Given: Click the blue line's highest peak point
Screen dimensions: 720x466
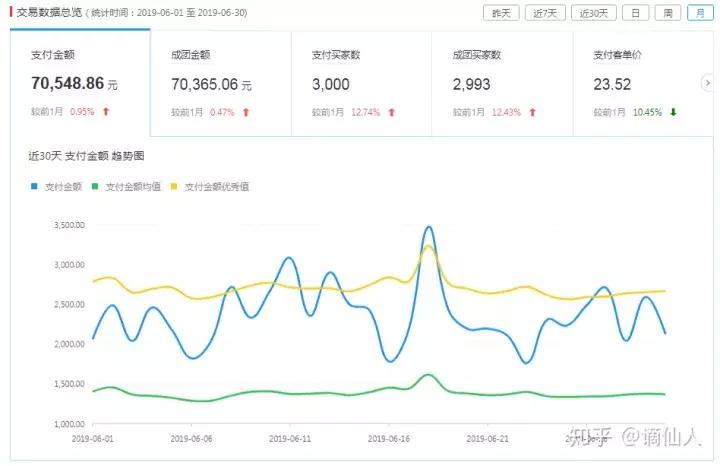Looking at the screenshot, I should [429, 227].
